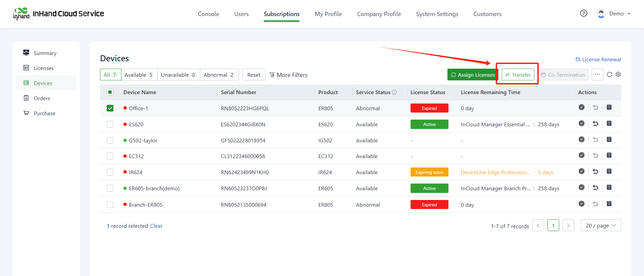Switch to the Abnormal filter tab
The image size is (644, 276).
(219, 75)
